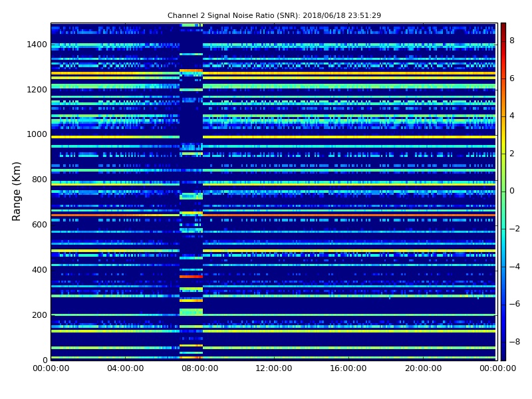Click the y-axis tick label '200'
Image resolution: width=532 pixels, height=399 pixels.
pyautogui.click(x=39, y=315)
